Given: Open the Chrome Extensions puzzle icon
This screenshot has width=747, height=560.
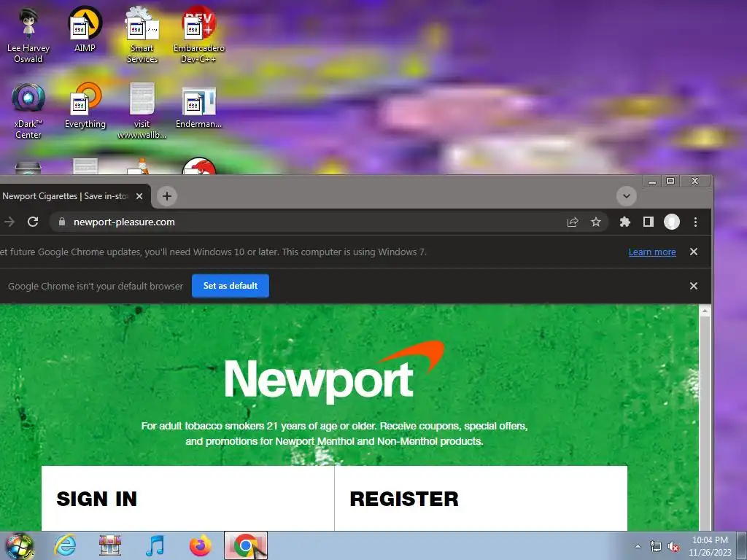Looking at the screenshot, I should coord(625,222).
